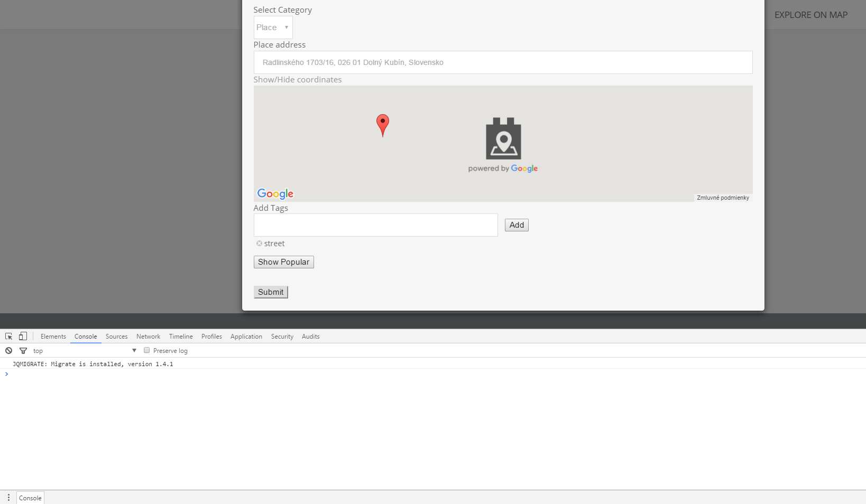Toggle the device toolbar icon

point(23,337)
